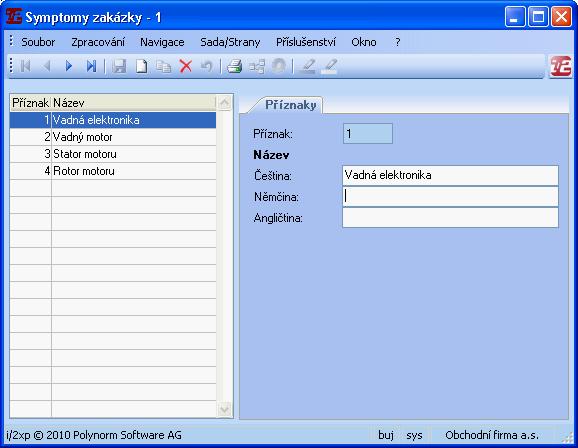
Task: Create a new record with blank page icon
Action: 142,66
